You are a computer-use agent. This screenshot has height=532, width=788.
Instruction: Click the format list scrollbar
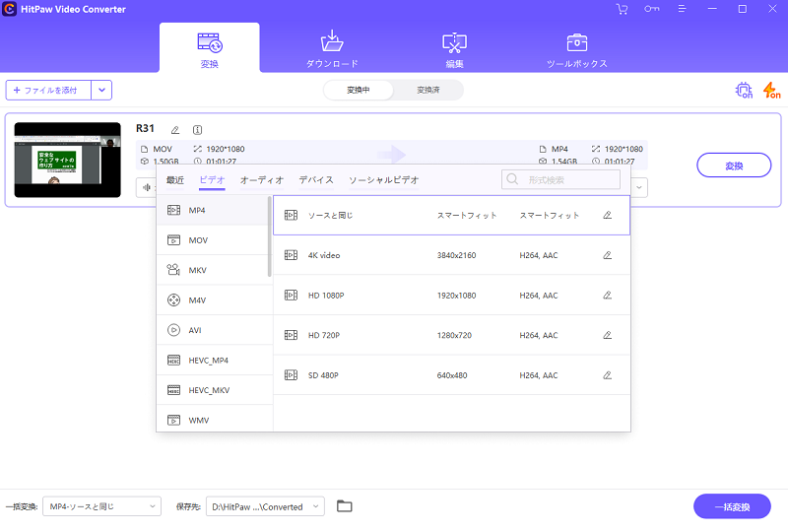pyautogui.click(x=270, y=236)
